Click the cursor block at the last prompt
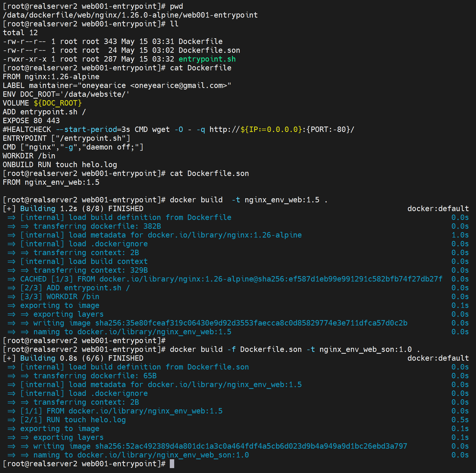Image resolution: width=476 pixels, height=473 pixels. 172,464
